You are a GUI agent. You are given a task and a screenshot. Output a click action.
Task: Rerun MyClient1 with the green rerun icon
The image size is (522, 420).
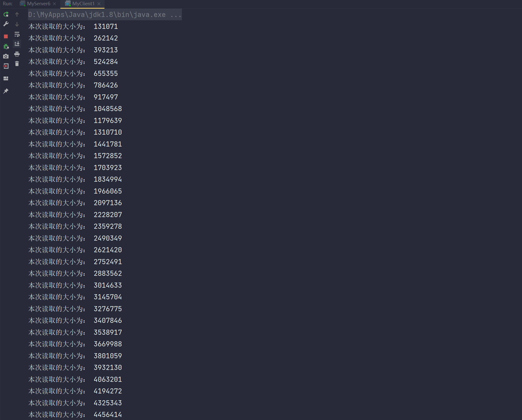(x=6, y=14)
